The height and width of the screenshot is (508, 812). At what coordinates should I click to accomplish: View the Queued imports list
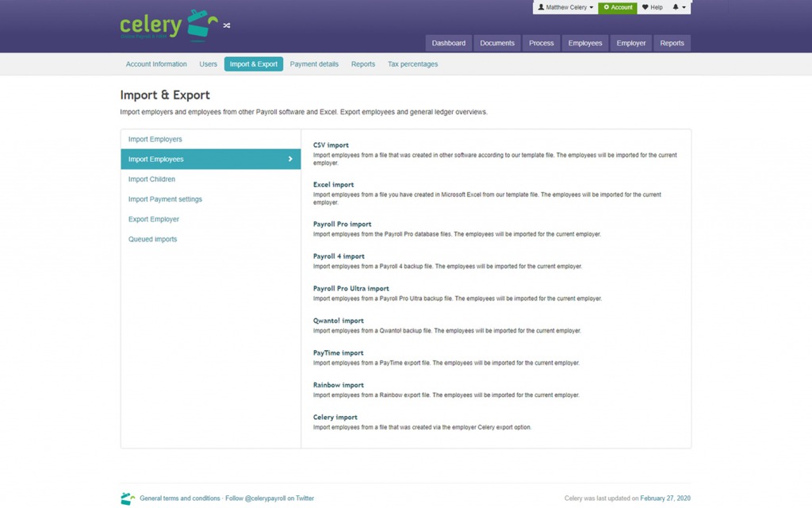211,239
